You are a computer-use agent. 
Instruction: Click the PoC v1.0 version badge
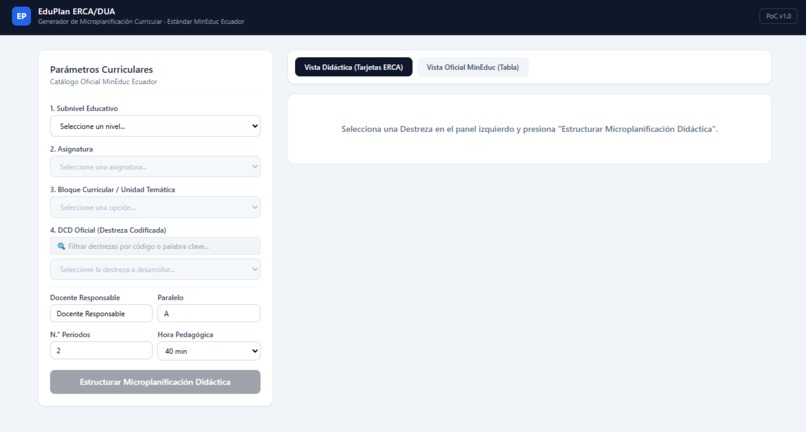778,16
